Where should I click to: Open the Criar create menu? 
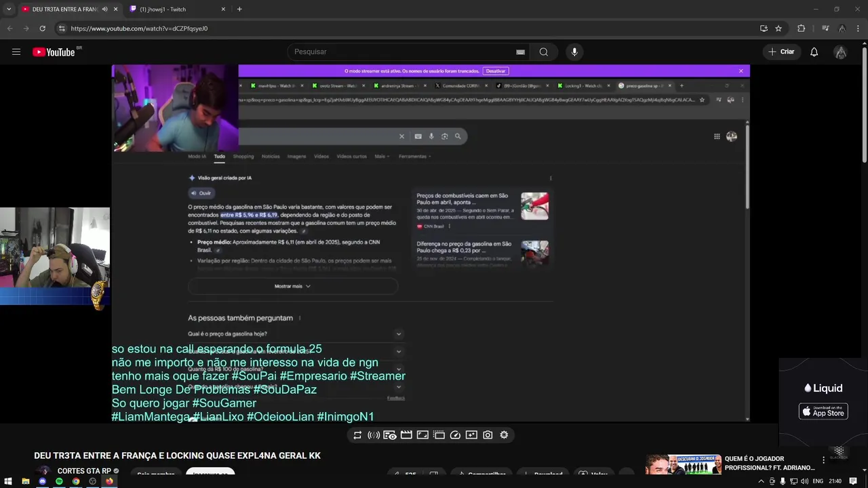pyautogui.click(x=781, y=52)
